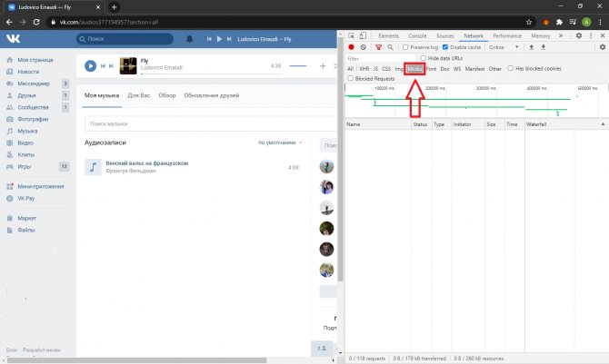
Task: Click the Файлы icon in sidebar
Action: pos(10,231)
